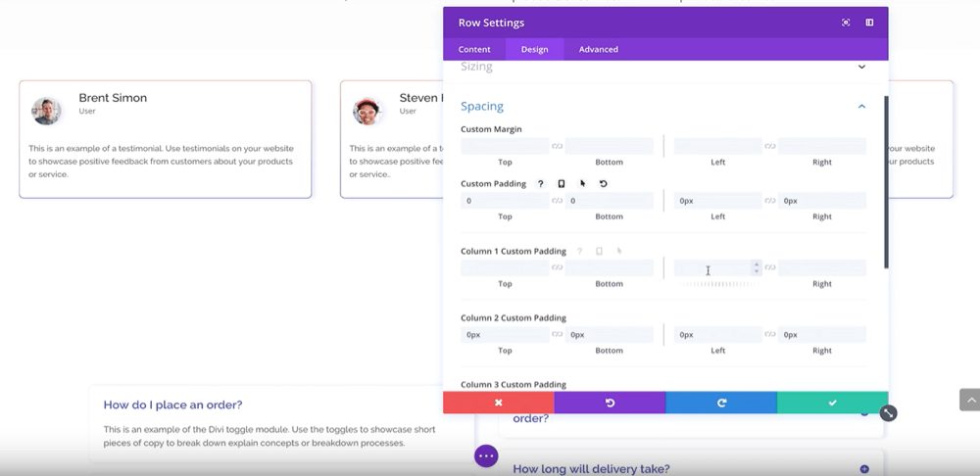Click the Column 2 Custom Padding Top field
Screen dimensions: 980x476
pyautogui.click(x=505, y=334)
